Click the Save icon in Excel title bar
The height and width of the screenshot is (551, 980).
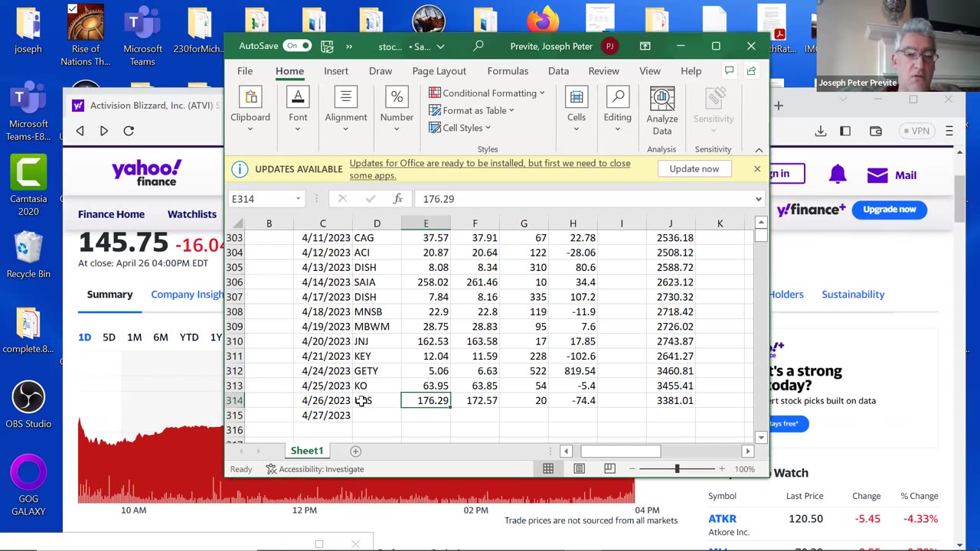pos(327,46)
